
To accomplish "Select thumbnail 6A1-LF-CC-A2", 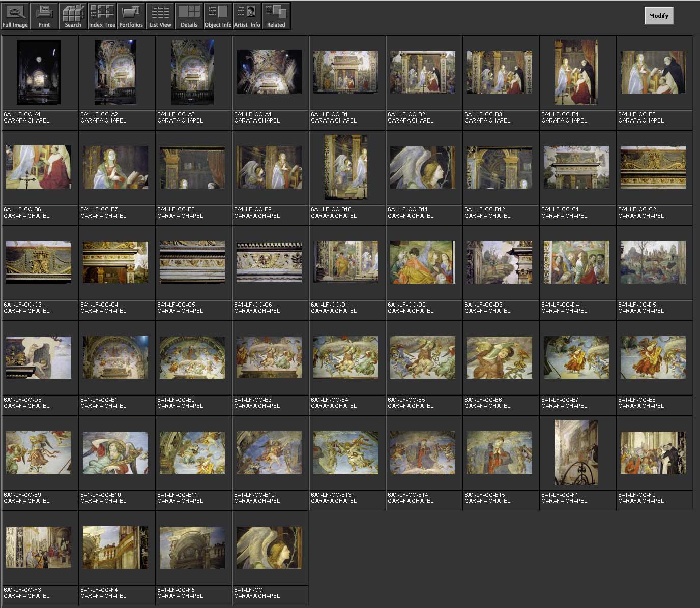I will (x=115, y=72).
